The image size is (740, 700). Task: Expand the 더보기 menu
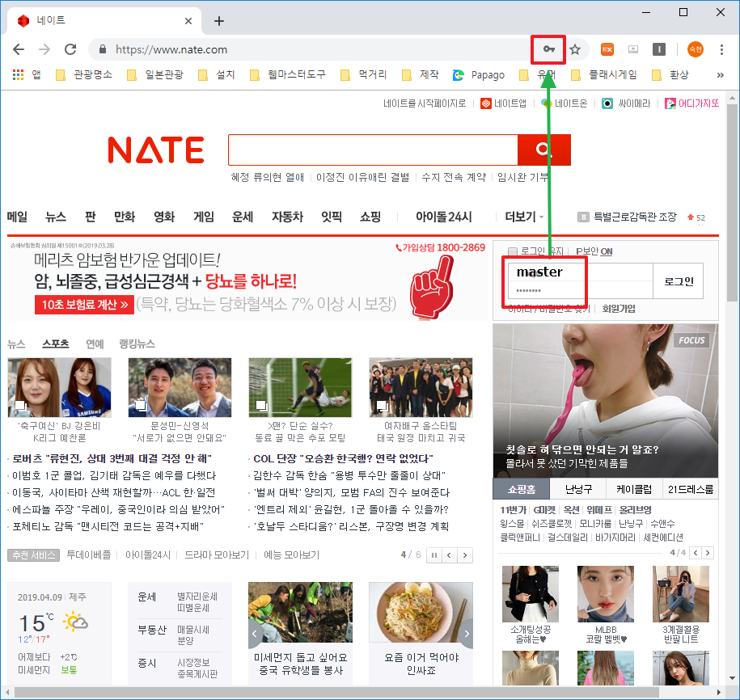tap(524, 217)
